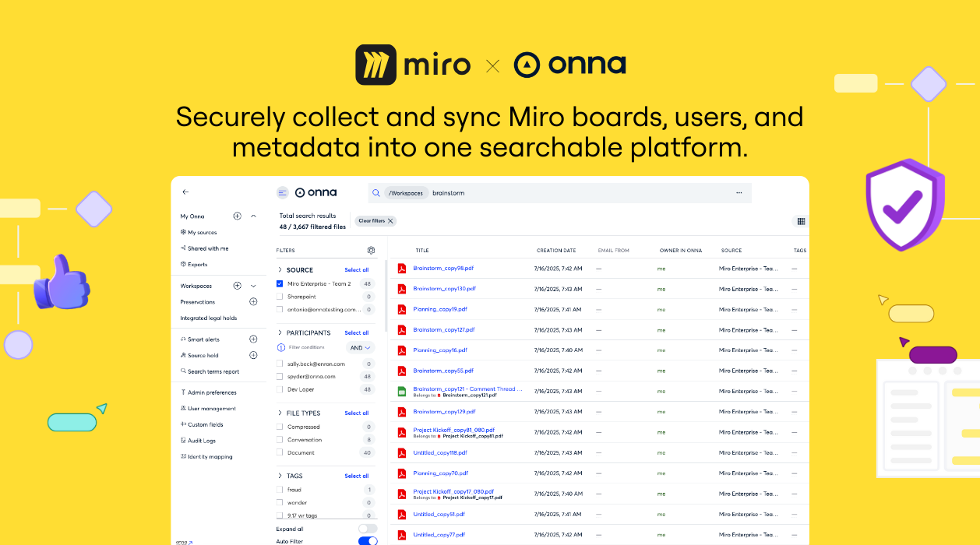This screenshot has width=980, height=545.
Task: Uncheck Miro Enterprise - Team 2 source
Action: 280,284
